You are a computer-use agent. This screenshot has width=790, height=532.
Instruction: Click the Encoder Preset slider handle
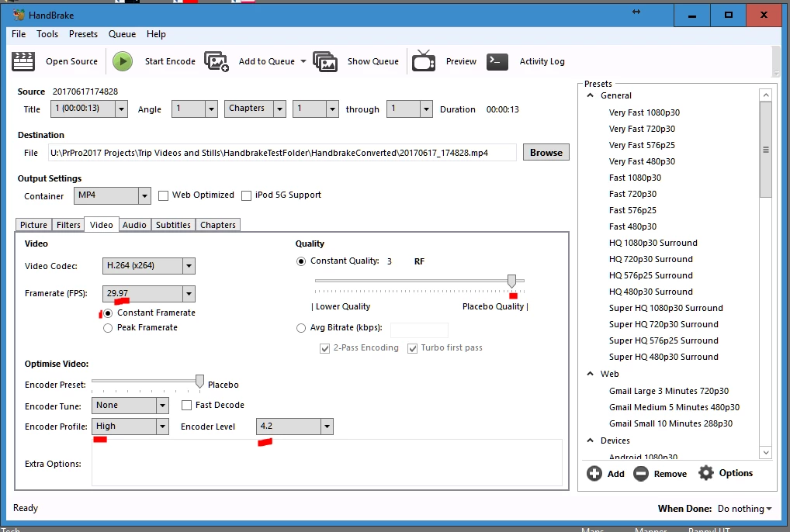pyautogui.click(x=200, y=382)
